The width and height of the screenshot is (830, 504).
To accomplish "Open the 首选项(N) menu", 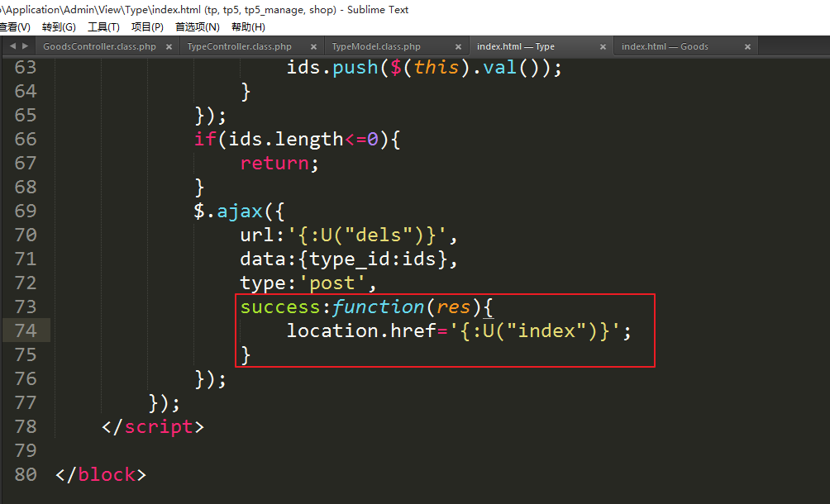I will (x=197, y=26).
